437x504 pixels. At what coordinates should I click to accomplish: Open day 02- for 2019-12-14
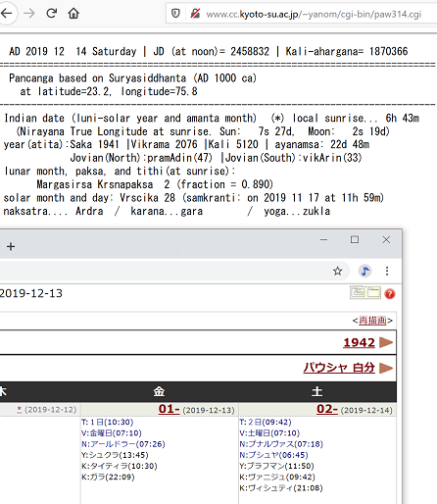pos(327,409)
